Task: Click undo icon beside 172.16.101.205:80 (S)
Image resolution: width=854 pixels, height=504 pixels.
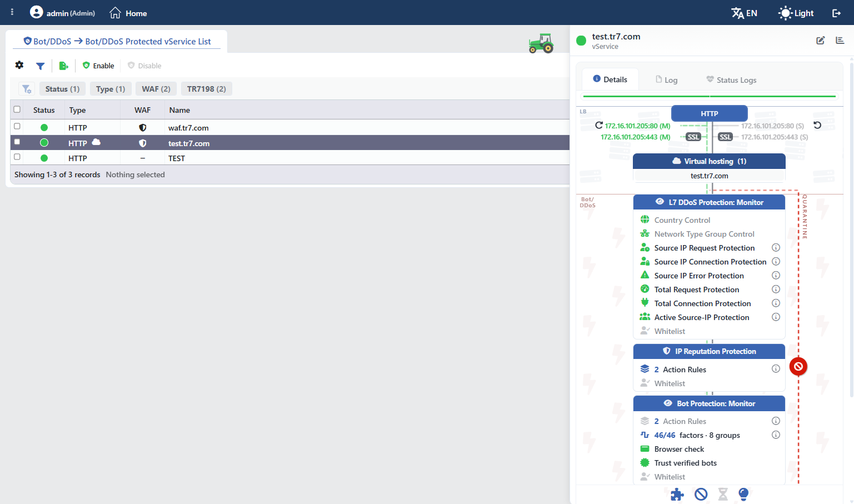Action: click(817, 126)
